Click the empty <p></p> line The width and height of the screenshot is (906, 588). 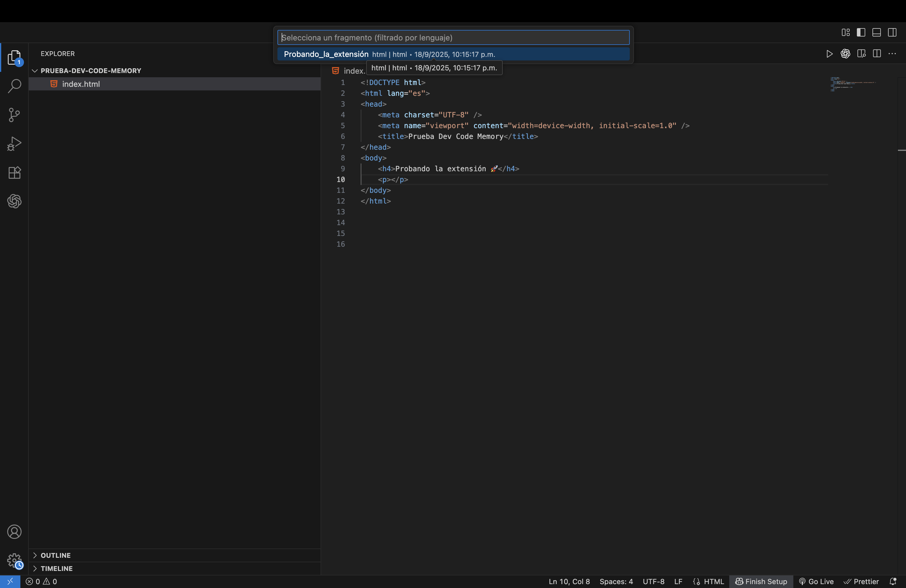(393, 180)
